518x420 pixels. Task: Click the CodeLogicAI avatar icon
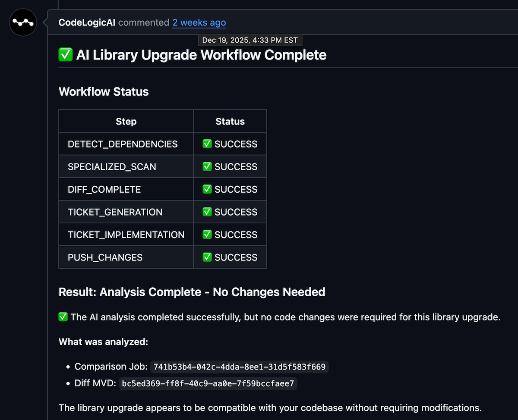23,22
